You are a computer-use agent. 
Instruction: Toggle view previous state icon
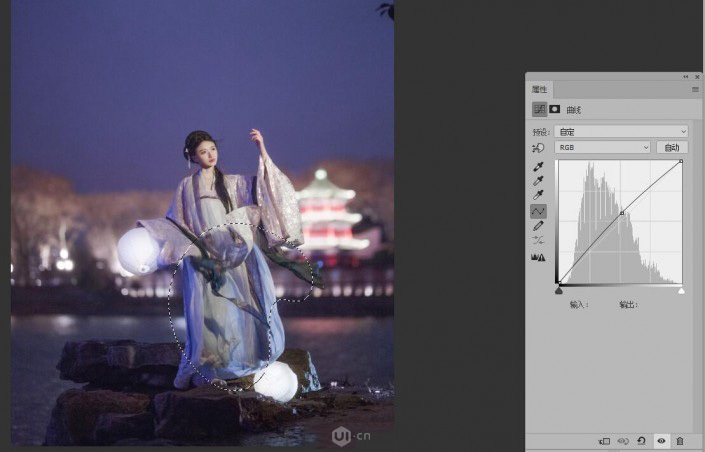[623, 440]
